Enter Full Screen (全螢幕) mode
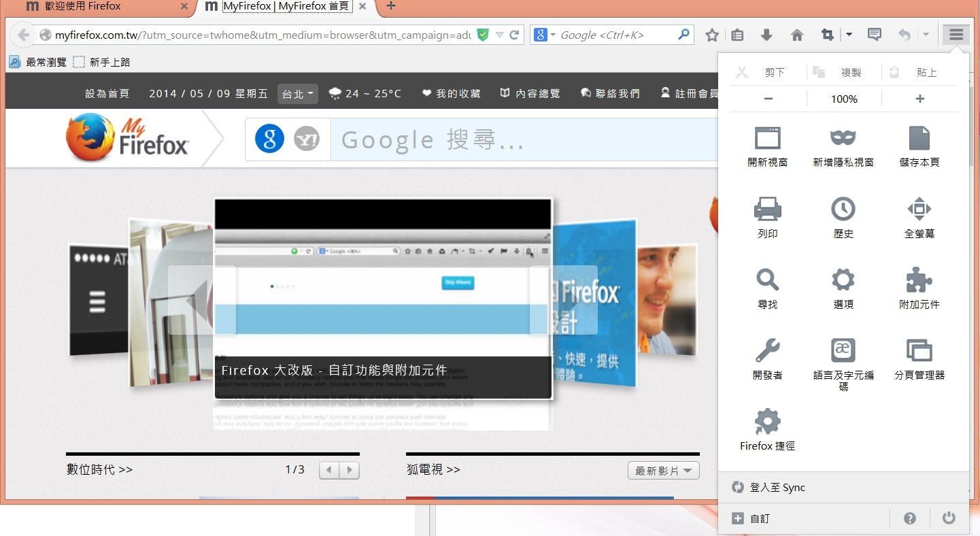This screenshot has height=536, width=980. pos(919,218)
